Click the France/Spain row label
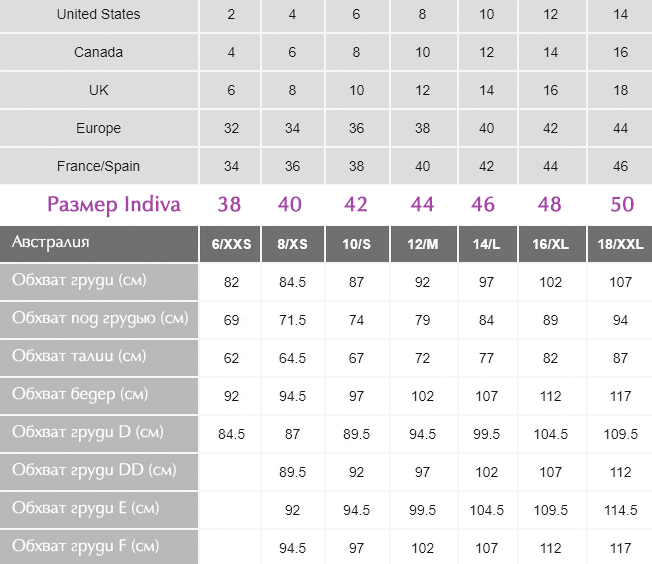 99,166
